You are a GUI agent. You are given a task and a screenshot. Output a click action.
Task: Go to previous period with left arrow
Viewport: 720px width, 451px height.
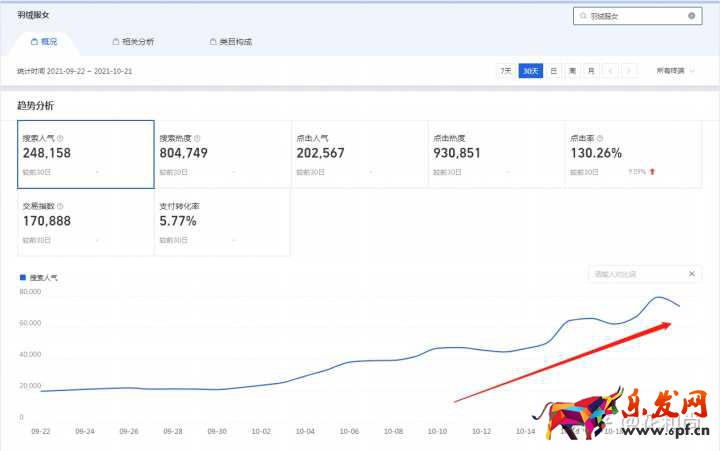[x=610, y=71]
